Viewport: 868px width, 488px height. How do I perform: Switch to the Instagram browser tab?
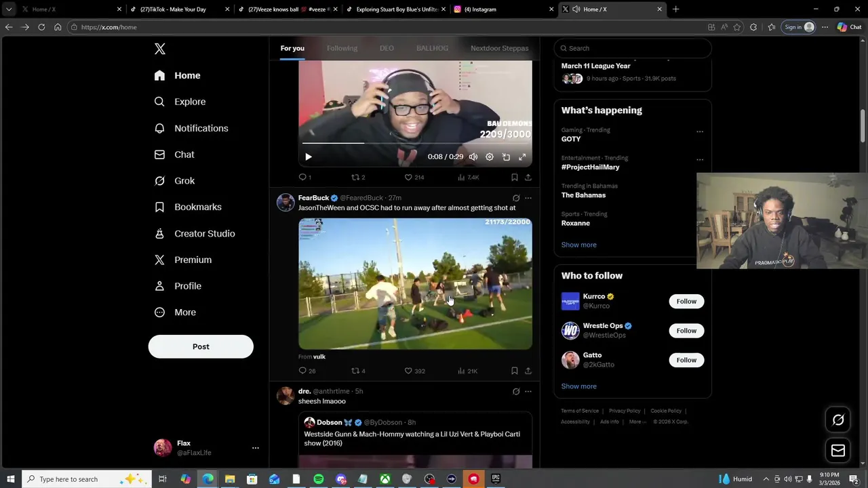click(x=502, y=9)
